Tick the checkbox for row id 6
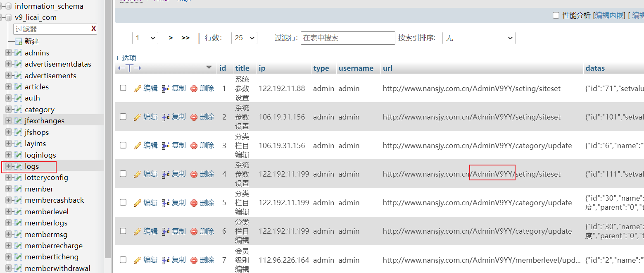 point(123,231)
